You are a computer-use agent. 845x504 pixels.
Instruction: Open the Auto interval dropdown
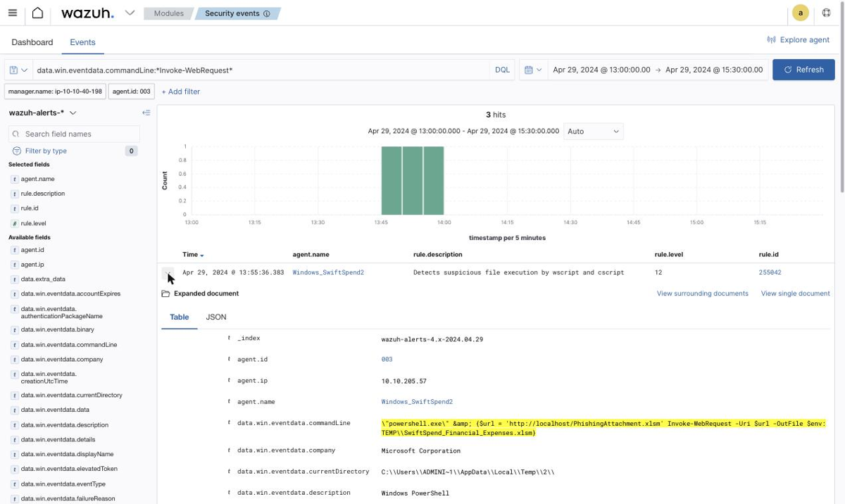click(594, 131)
